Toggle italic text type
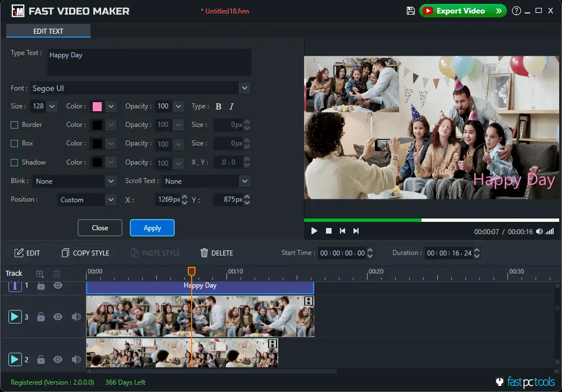 231,106
